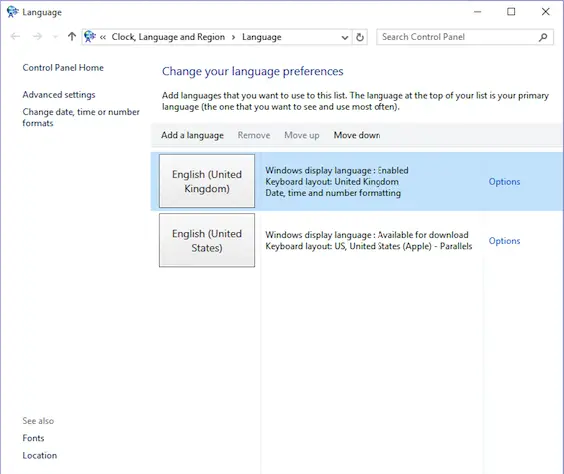
Task: Go up one level with Up arrow
Action: point(72,36)
